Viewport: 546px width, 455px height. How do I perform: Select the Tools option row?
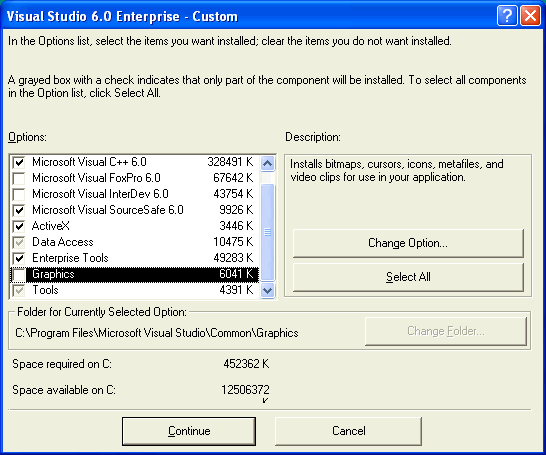click(134, 290)
